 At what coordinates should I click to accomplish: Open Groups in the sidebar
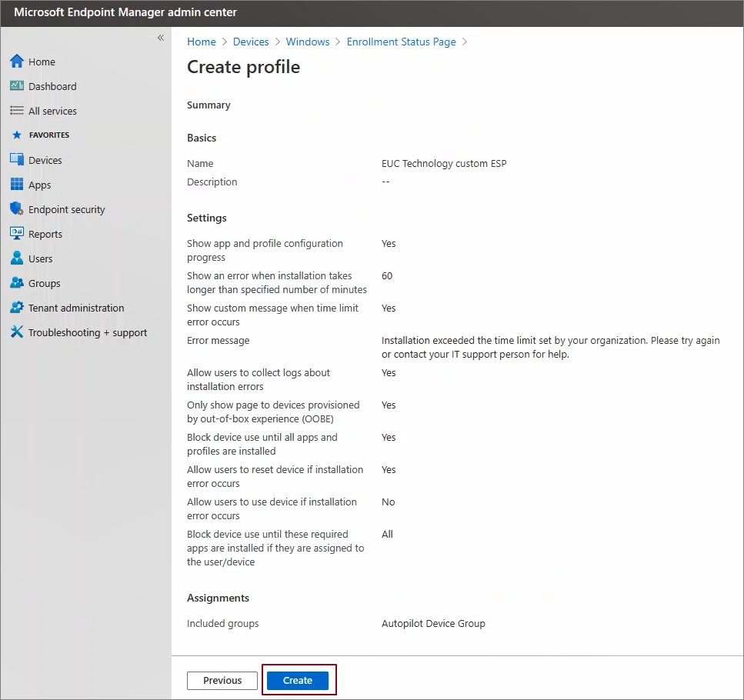[44, 284]
